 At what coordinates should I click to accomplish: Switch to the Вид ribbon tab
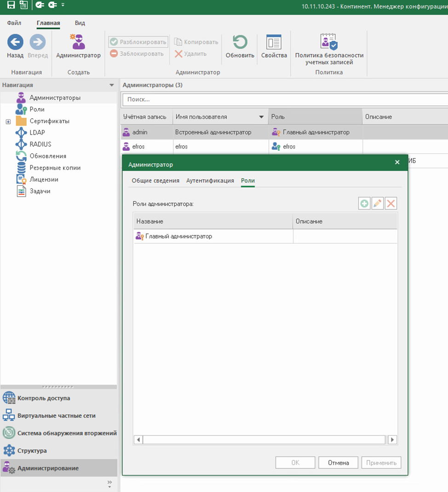pyautogui.click(x=80, y=23)
